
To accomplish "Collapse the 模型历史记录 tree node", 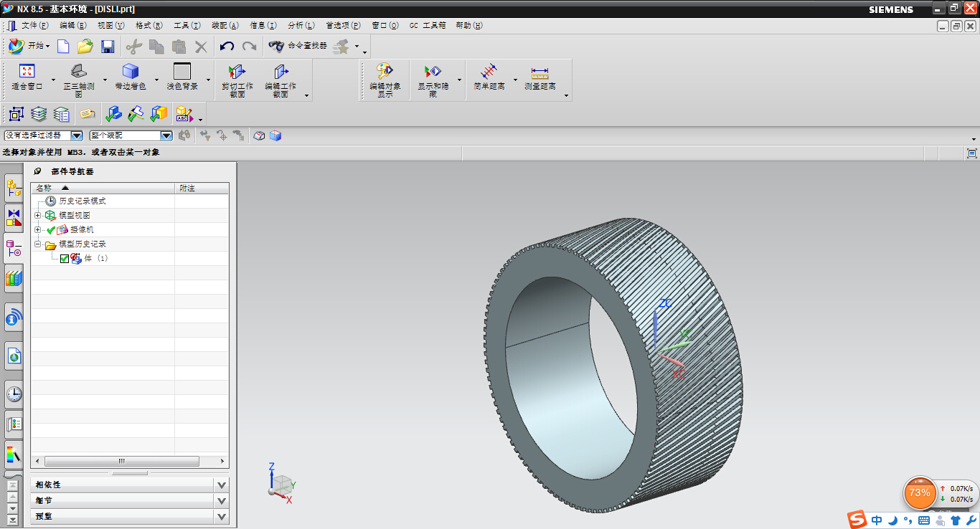I will (38, 244).
